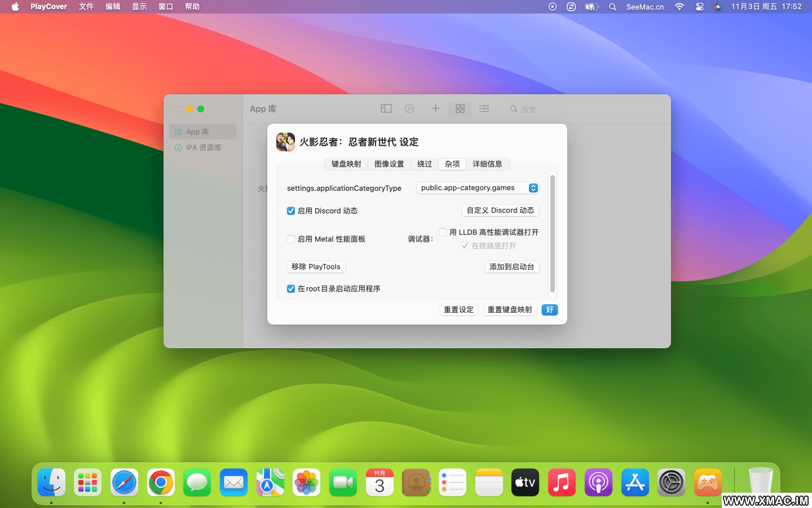Click the battery icon in the menu bar
Screen dimensions: 812x508
tap(592, 7)
